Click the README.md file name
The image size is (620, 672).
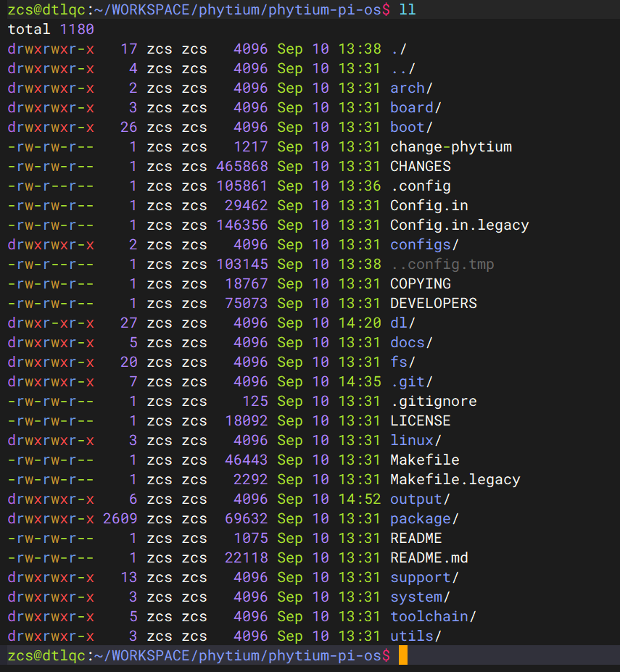pyautogui.click(x=429, y=557)
